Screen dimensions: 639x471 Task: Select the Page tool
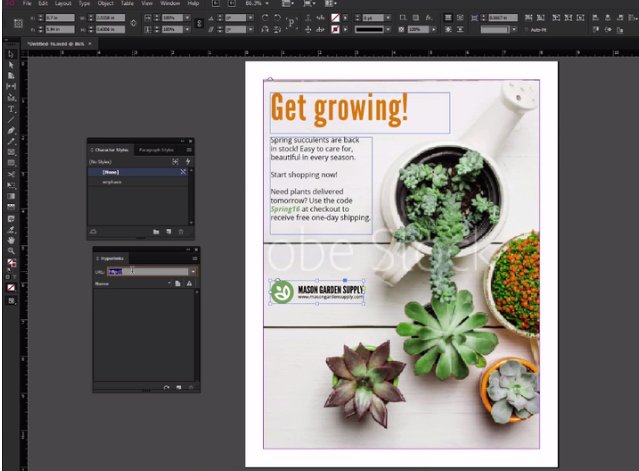point(11,76)
